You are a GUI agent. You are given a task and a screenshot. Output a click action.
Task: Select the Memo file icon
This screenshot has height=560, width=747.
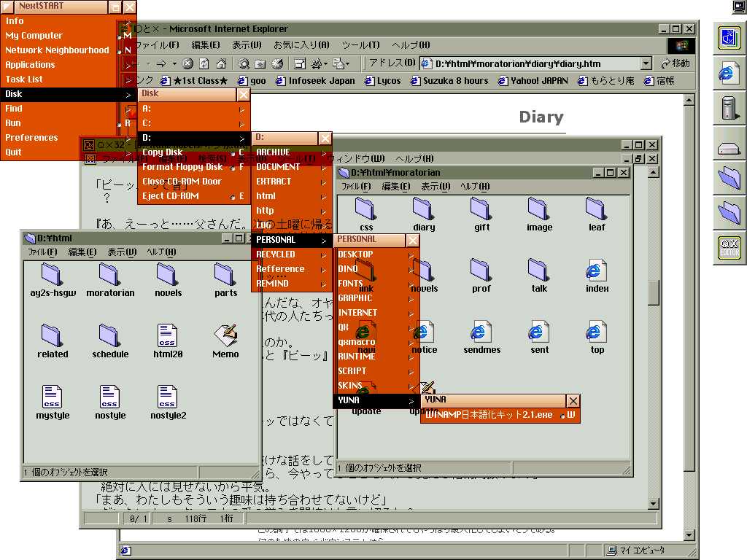pos(225,341)
